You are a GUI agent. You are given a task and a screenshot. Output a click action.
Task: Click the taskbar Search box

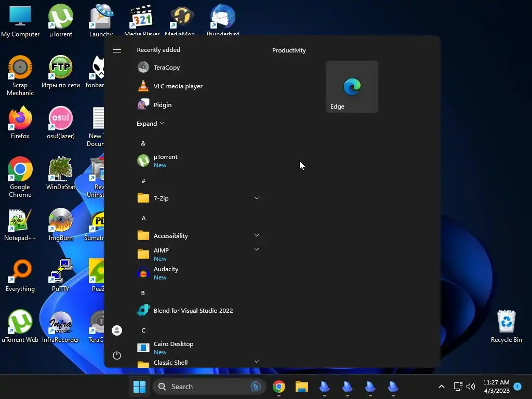209,387
